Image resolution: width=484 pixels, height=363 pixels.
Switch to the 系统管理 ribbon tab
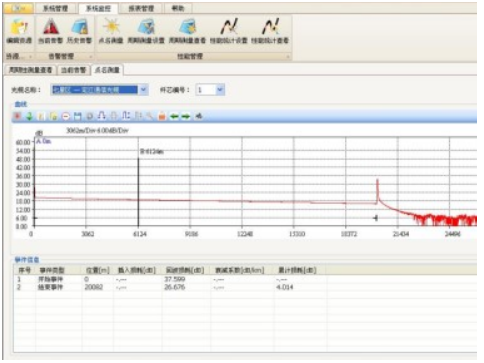tap(55, 8)
